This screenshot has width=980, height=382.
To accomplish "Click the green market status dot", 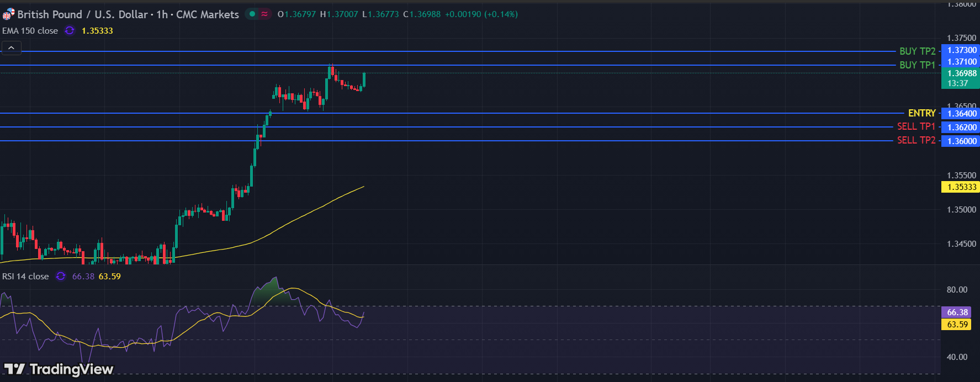I will 252,14.
